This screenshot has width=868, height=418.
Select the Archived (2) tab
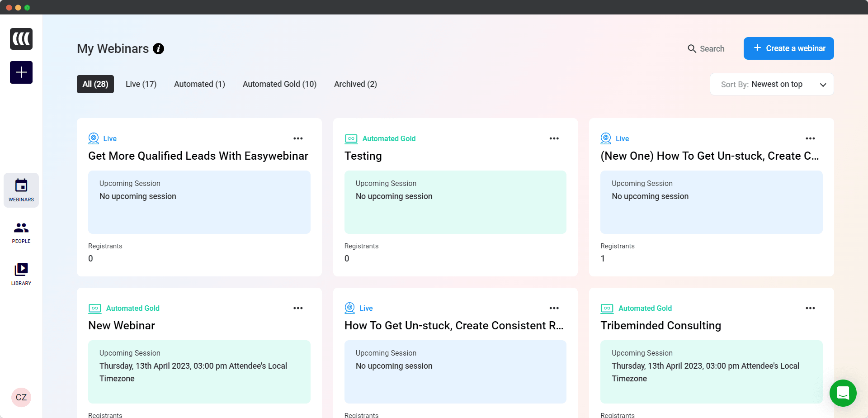355,84
